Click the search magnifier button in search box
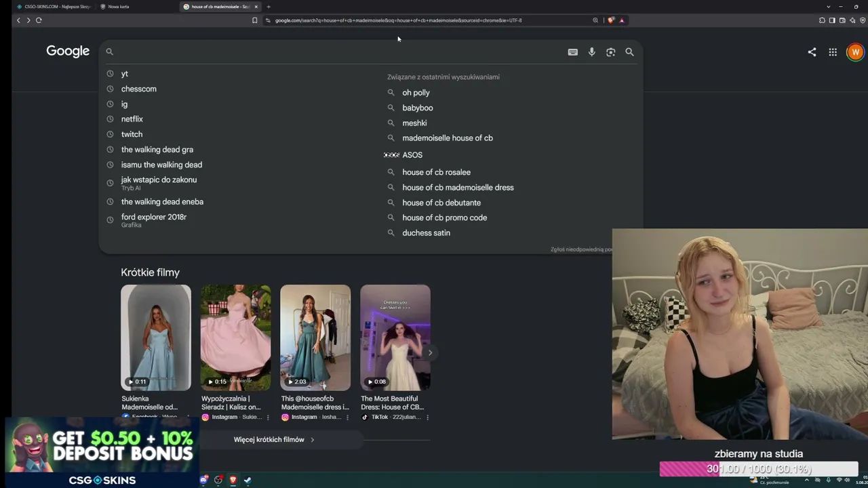Screen dimensions: 868x488 [x=629, y=52]
